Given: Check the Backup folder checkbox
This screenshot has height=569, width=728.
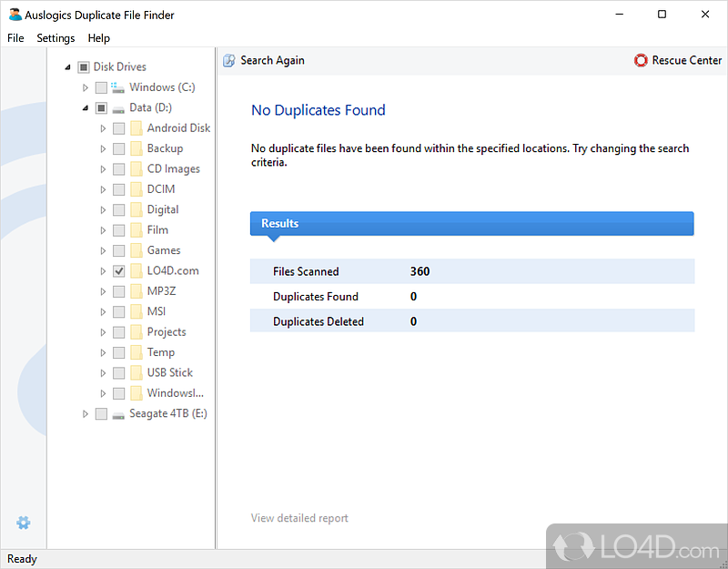Looking at the screenshot, I should tap(119, 148).
